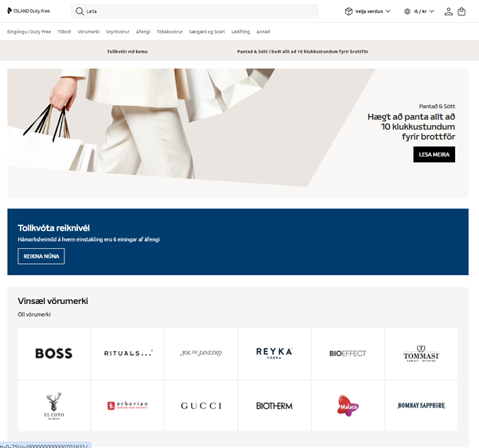479x448 pixels.
Task: Open the Malaco brand logo tile
Action: [x=348, y=406]
